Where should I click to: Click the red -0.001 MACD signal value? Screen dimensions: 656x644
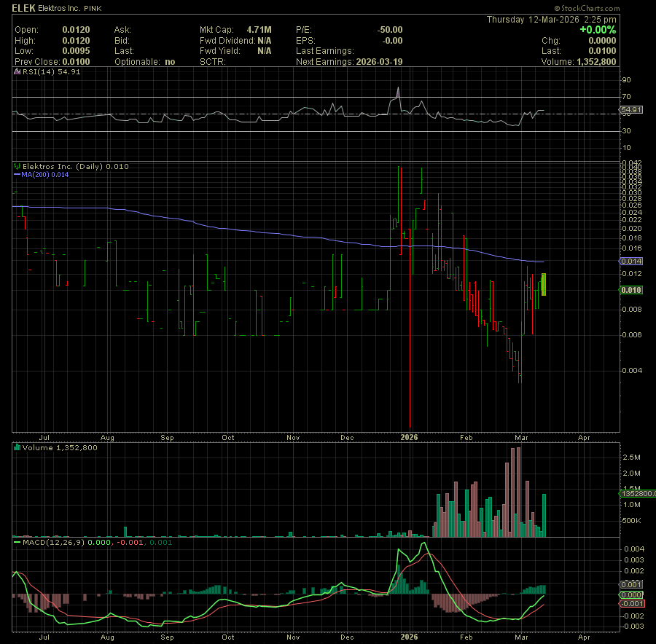(130, 543)
